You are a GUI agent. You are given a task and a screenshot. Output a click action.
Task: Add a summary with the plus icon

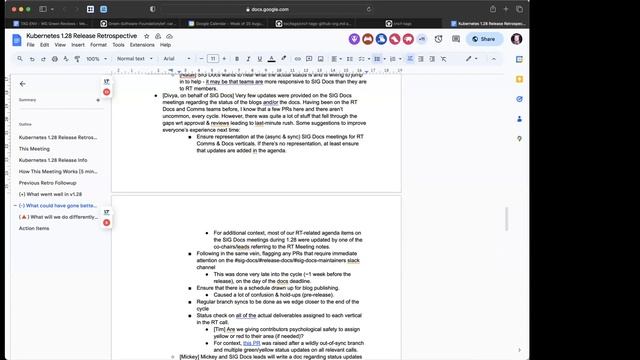(x=98, y=100)
